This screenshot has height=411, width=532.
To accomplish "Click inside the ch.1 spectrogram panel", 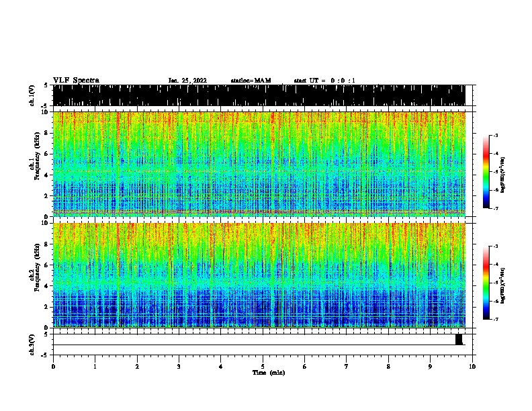I will [259, 164].
